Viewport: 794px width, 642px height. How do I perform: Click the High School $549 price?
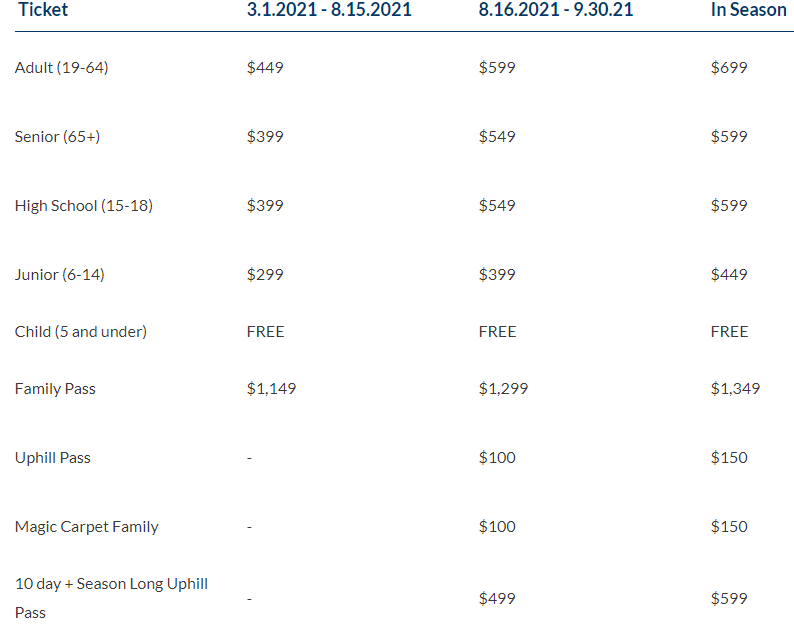click(x=497, y=206)
